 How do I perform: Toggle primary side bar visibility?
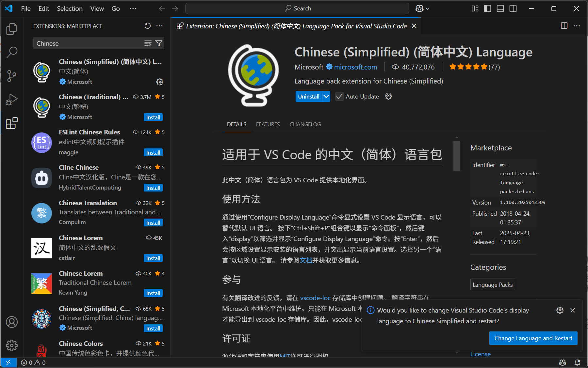[488, 8]
